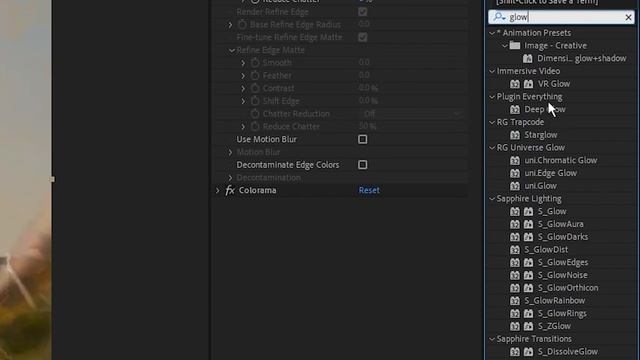Select uni.Chromatic Glow effect
Screen dimensions: 640x360
(x=561, y=160)
